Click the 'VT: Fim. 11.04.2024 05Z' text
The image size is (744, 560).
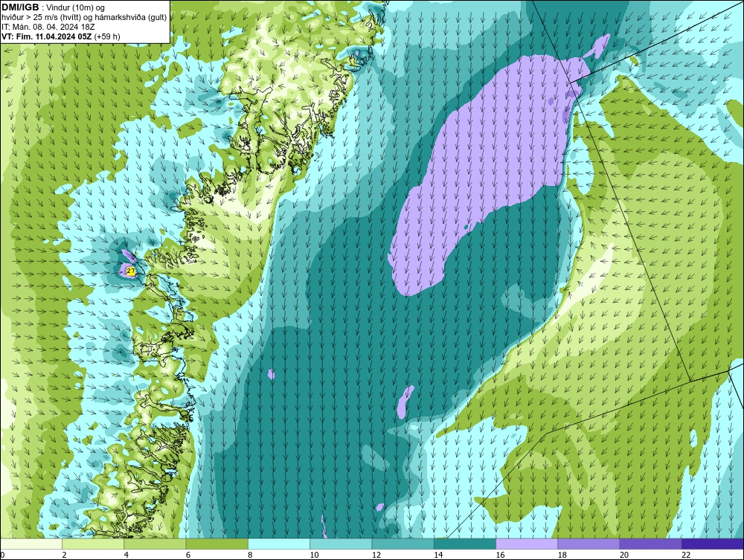47,36
